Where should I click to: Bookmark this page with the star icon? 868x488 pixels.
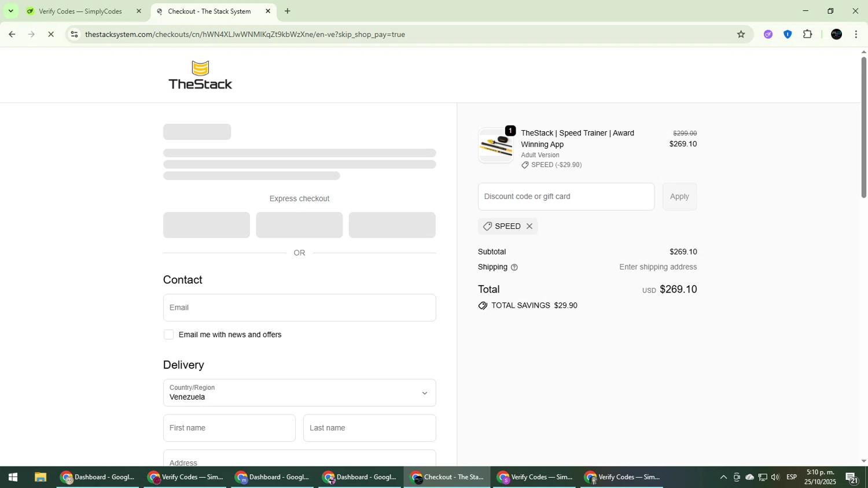pos(741,34)
